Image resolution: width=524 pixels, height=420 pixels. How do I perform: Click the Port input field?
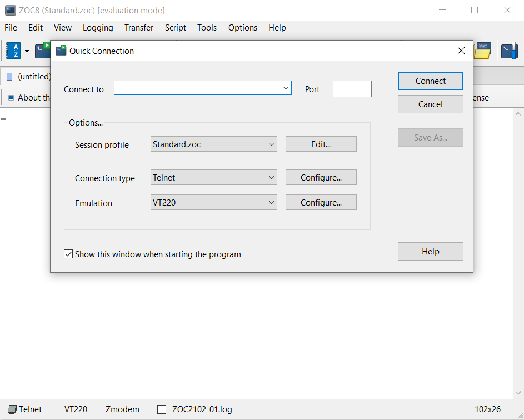(352, 89)
